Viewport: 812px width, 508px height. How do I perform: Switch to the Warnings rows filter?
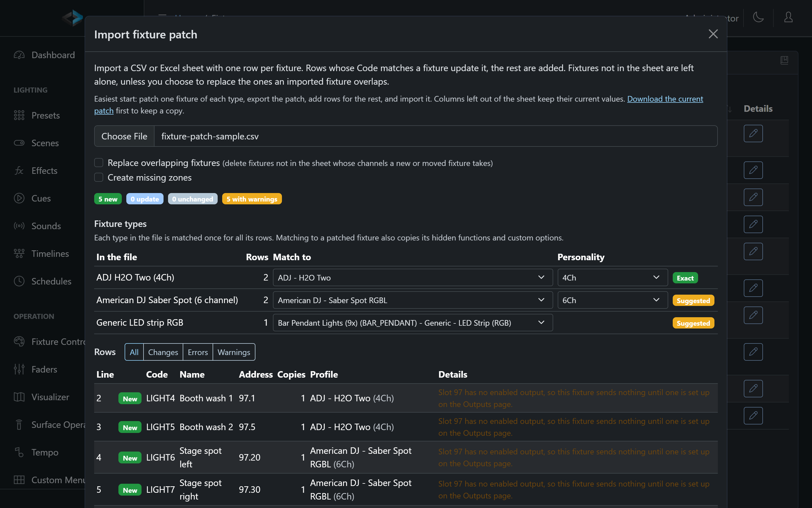tap(234, 352)
